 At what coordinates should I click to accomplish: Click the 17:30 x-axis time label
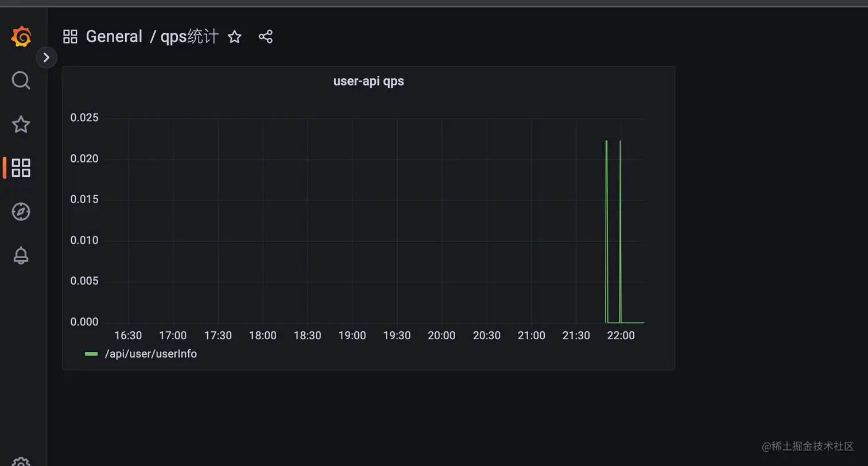[218, 336]
